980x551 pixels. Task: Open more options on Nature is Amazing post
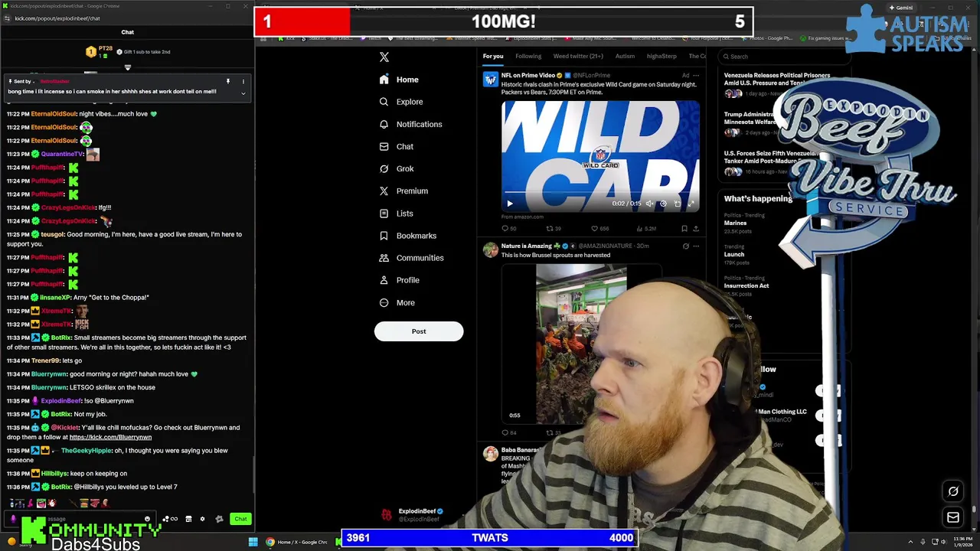coord(695,246)
